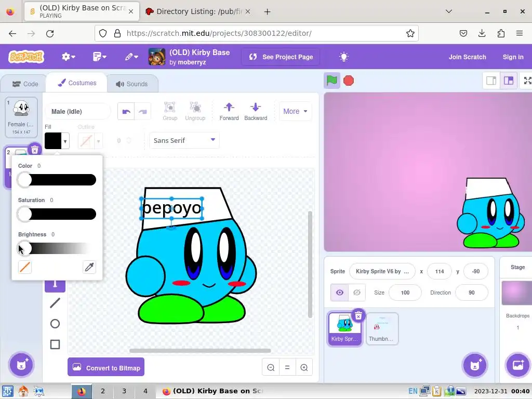
Task: Delete the selected costume with trash icon
Action: coord(35,150)
